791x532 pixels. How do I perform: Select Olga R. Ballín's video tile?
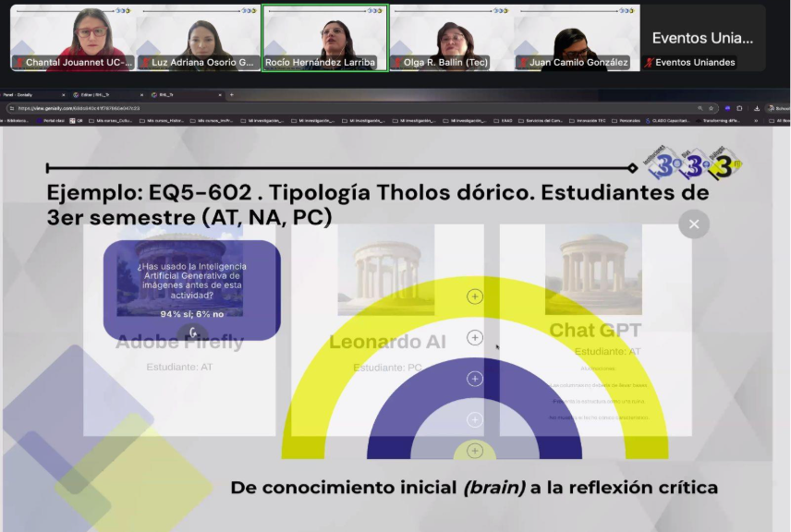pyautogui.click(x=450, y=38)
